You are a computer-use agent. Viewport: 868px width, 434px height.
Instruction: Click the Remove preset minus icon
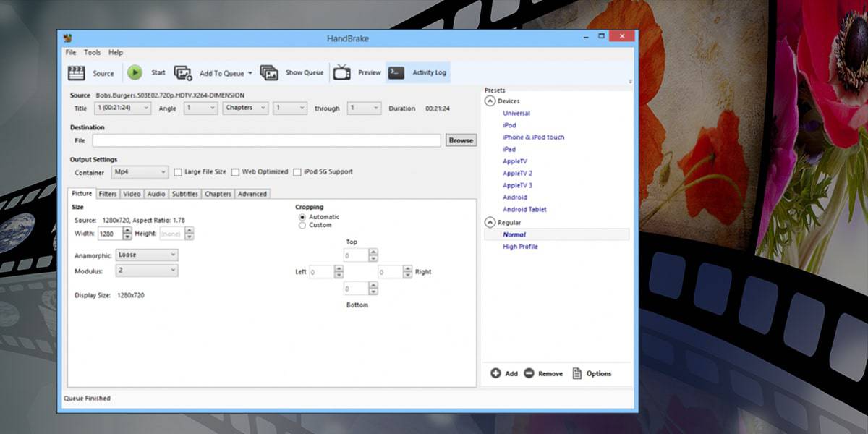(x=529, y=373)
